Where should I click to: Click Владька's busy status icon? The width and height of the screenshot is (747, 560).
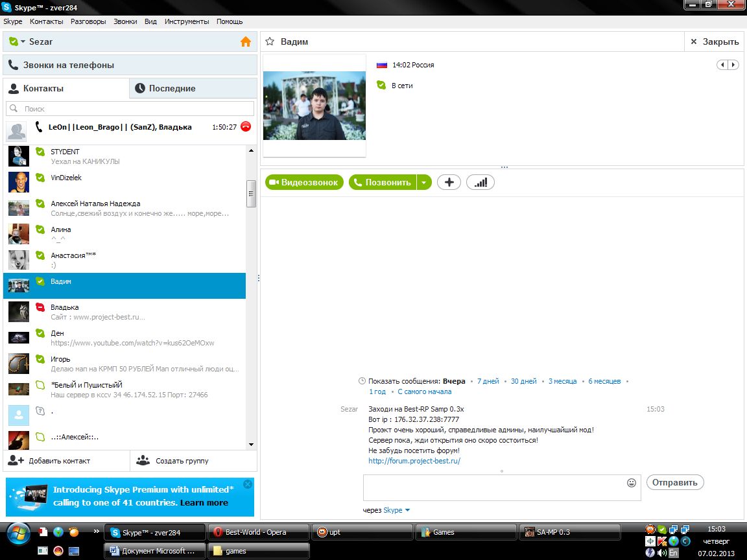pyautogui.click(x=40, y=307)
